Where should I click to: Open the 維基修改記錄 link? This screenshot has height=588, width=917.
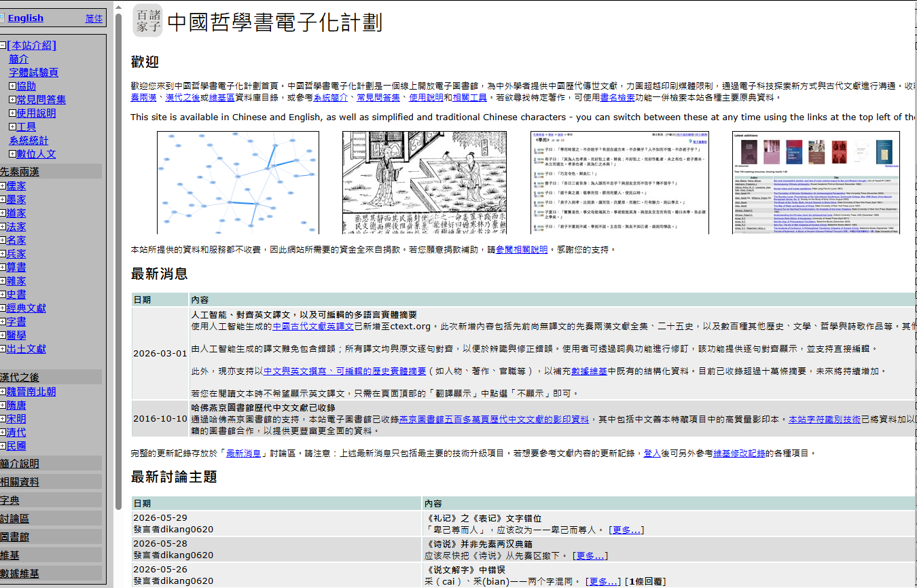click(739, 453)
